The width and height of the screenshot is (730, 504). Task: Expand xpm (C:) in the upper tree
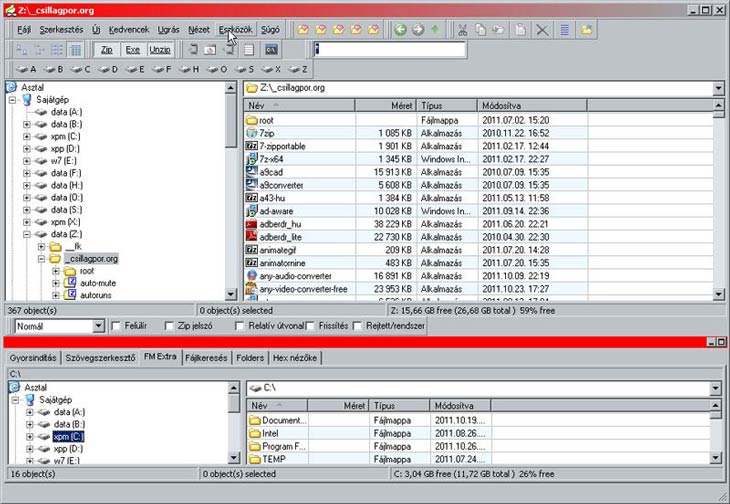(27, 136)
